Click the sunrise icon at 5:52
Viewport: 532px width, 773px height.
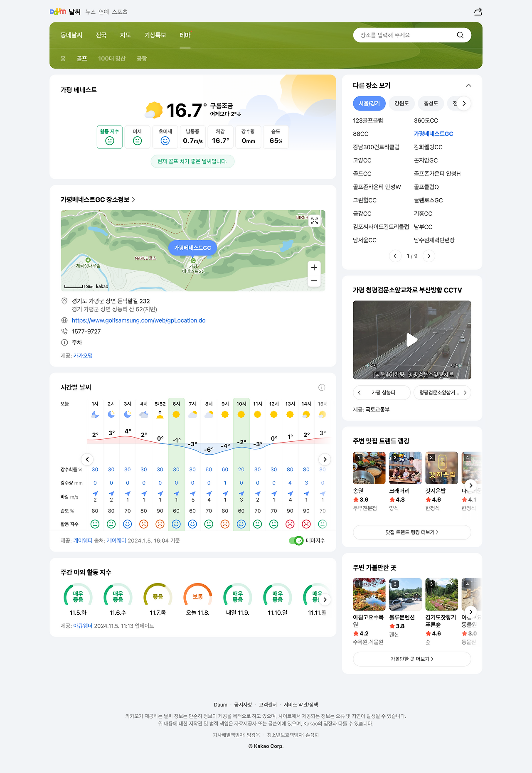(160, 414)
